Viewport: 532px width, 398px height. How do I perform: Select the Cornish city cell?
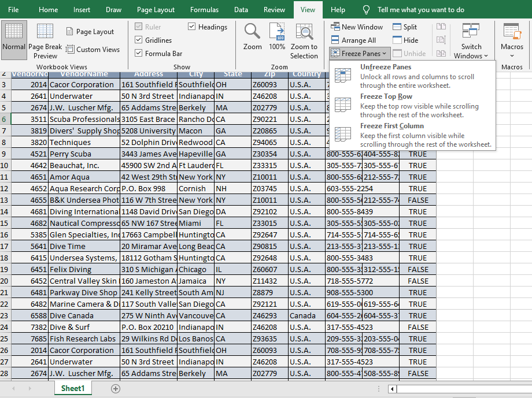pyautogui.click(x=196, y=188)
